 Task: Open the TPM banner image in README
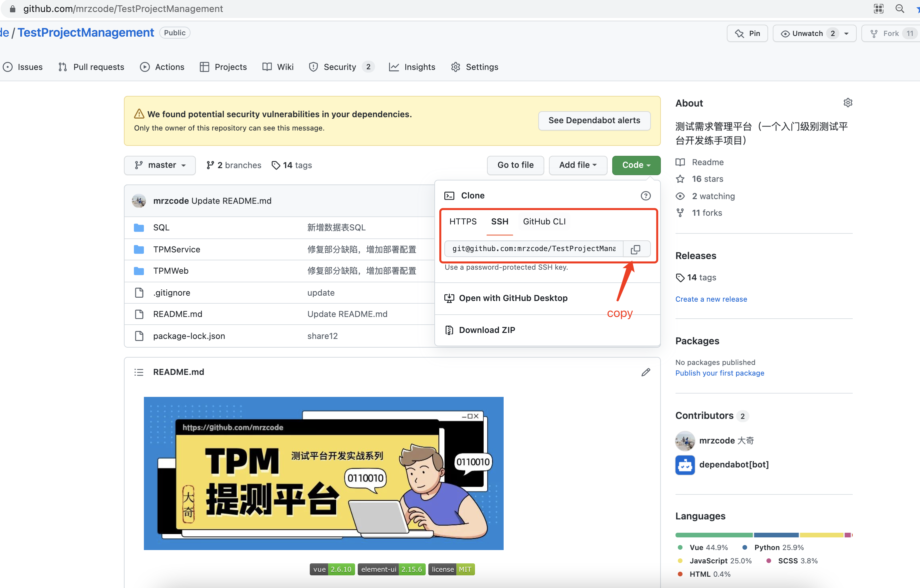coord(323,473)
